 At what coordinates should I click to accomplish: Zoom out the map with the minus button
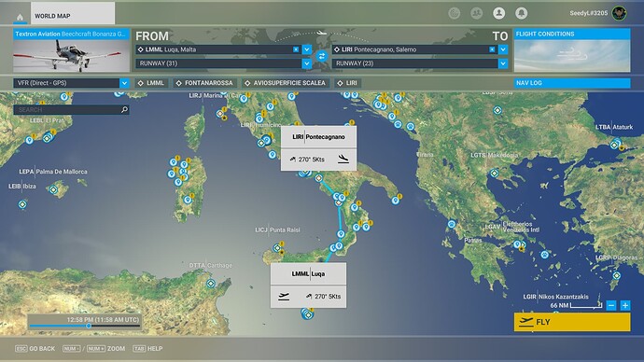click(x=611, y=305)
